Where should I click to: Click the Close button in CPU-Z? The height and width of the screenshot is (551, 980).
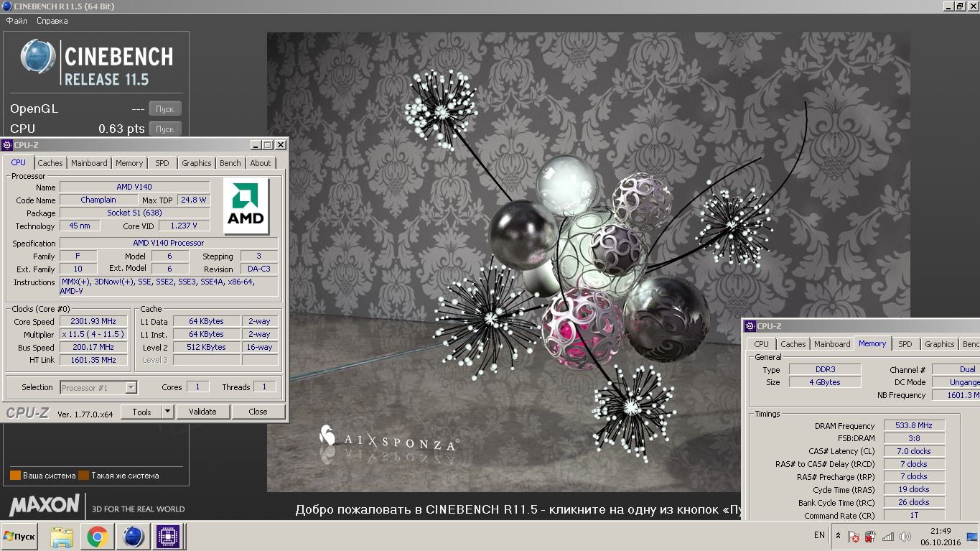point(258,412)
